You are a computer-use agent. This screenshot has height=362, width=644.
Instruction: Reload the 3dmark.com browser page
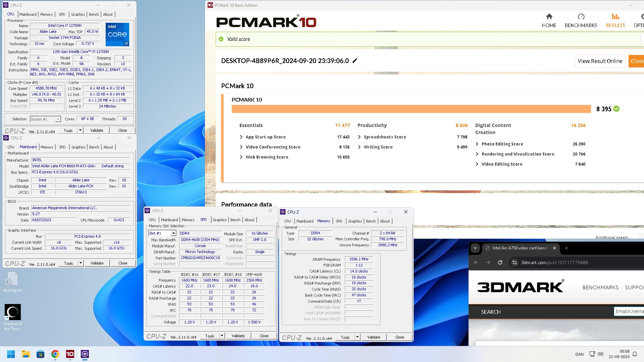[x=500, y=262]
